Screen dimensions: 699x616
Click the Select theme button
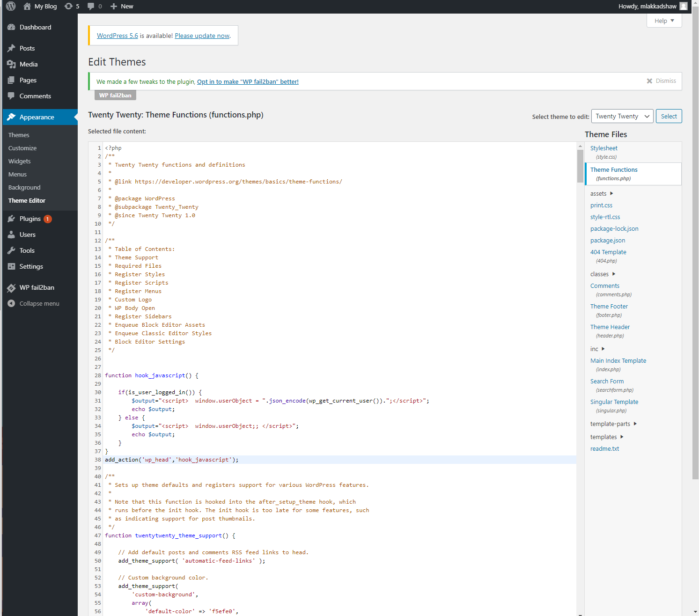(669, 116)
